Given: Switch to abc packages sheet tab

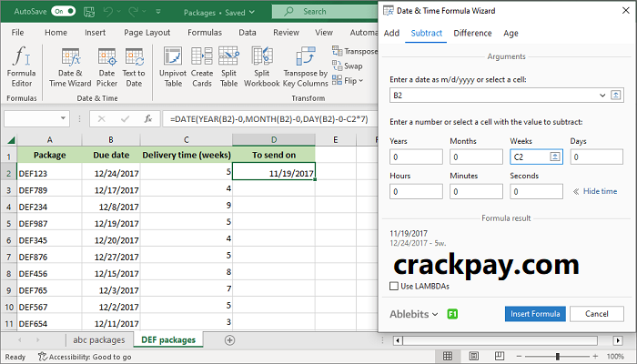Looking at the screenshot, I should point(98,340).
